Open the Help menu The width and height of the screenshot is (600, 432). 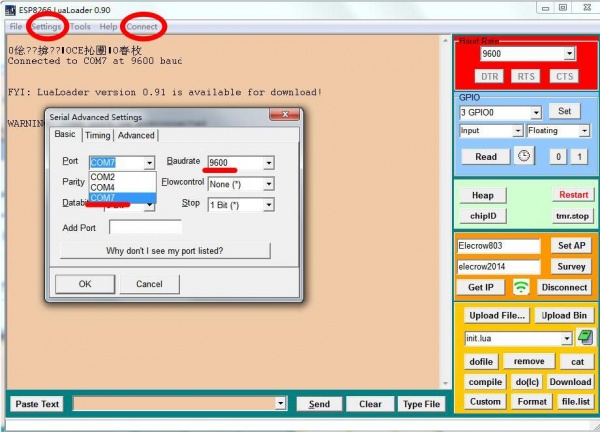click(x=108, y=26)
